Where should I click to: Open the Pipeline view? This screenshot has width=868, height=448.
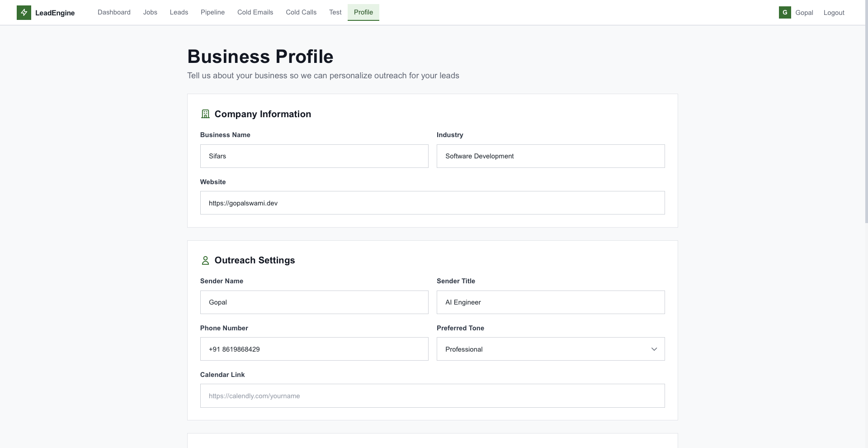tap(212, 12)
